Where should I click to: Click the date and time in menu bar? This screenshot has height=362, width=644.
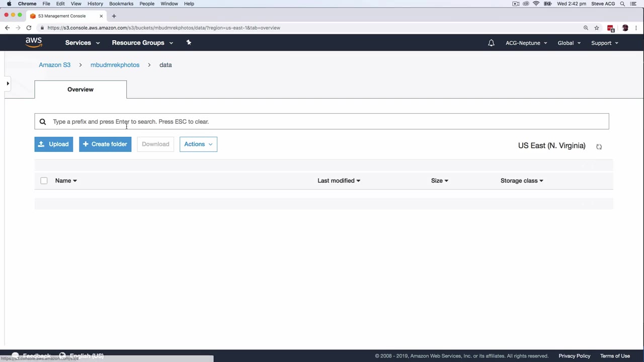572,4
